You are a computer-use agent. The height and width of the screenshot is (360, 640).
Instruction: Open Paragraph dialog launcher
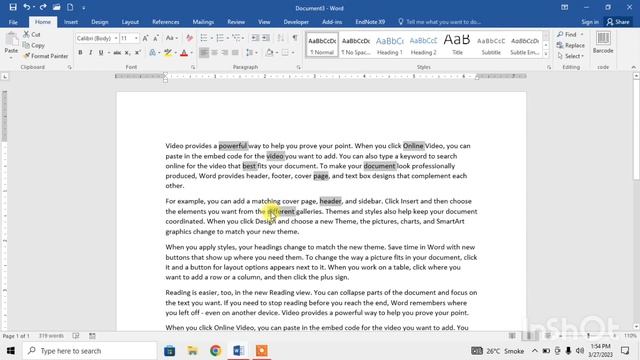click(x=299, y=67)
